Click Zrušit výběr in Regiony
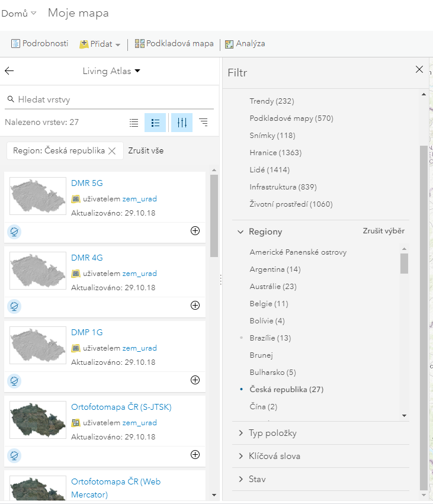Image resolution: width=433 pixels, height=504 pixels. pos(383,231)
